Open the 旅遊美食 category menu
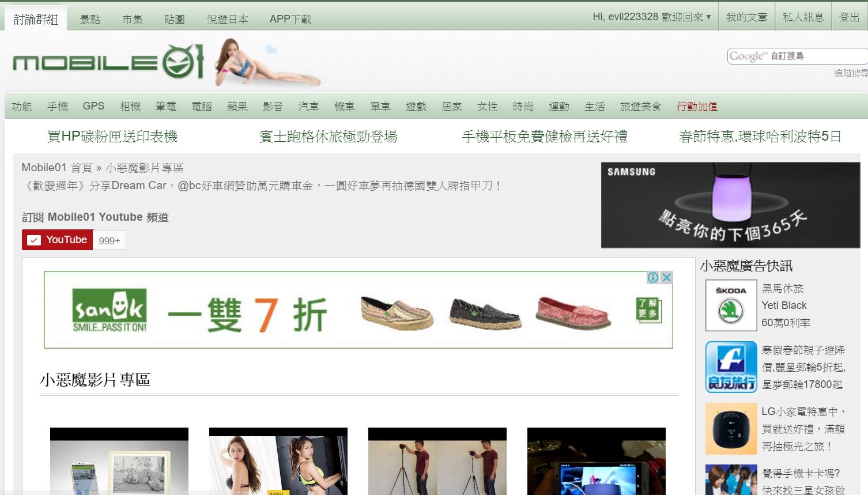The width and height of the screenshot is (868, 495). click(x=641, y=107)
